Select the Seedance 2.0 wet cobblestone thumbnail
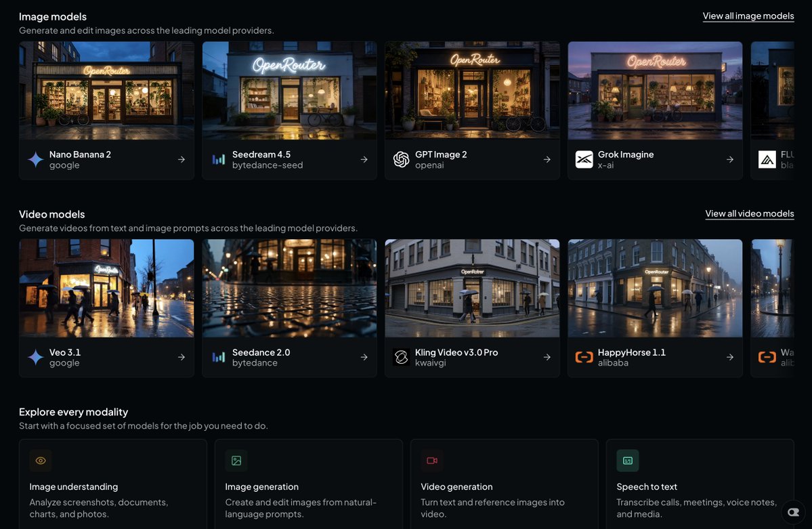This screenshot has width=812, height=529. [289, 288]
